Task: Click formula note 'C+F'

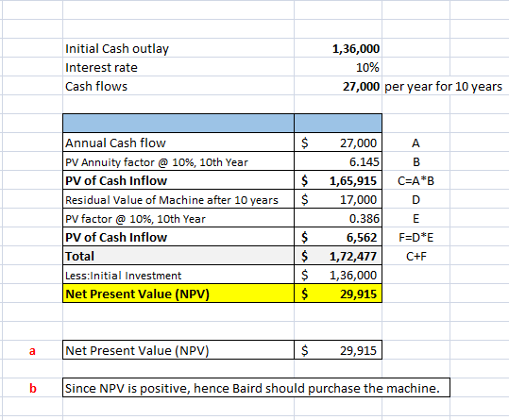Action: click(416, 256)
